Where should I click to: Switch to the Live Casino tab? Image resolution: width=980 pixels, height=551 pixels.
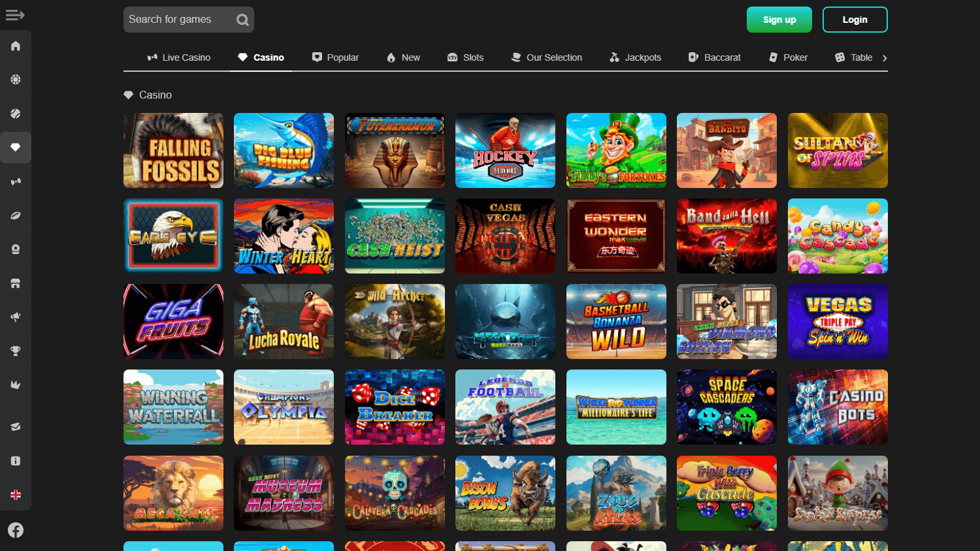(x=179, y=57)
